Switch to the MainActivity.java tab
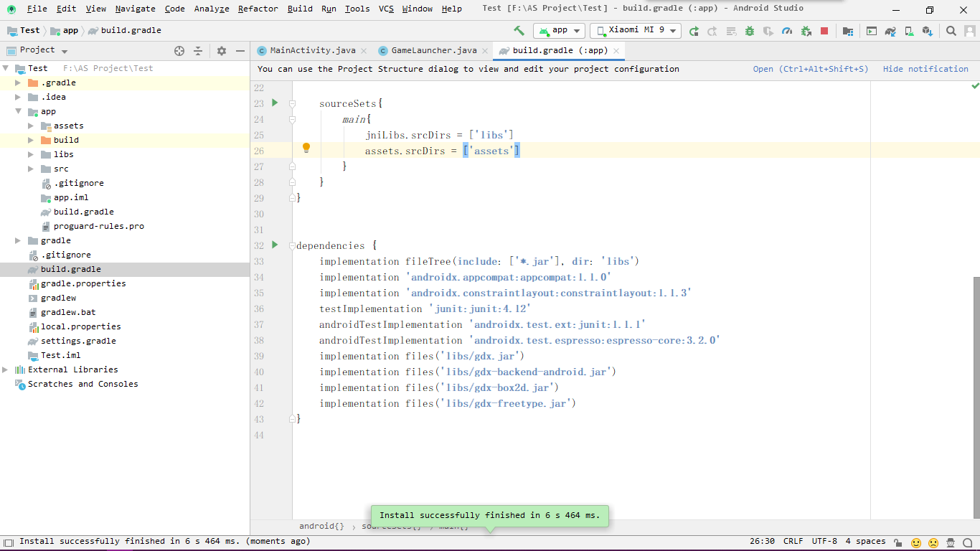The width and height of the screenshot is (980, 551). 313,50
